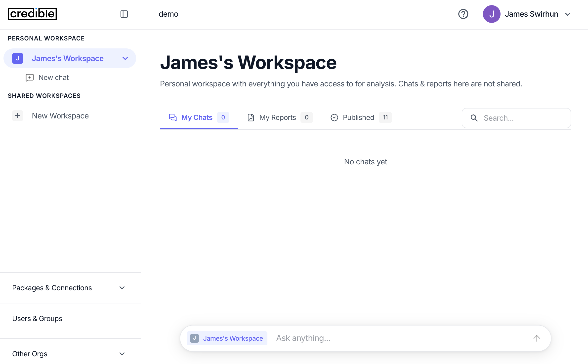The width and height of the screenshot is (588, 364).
Task: Click the demo breadcrumb at the top
Action: tap(168, 14)
